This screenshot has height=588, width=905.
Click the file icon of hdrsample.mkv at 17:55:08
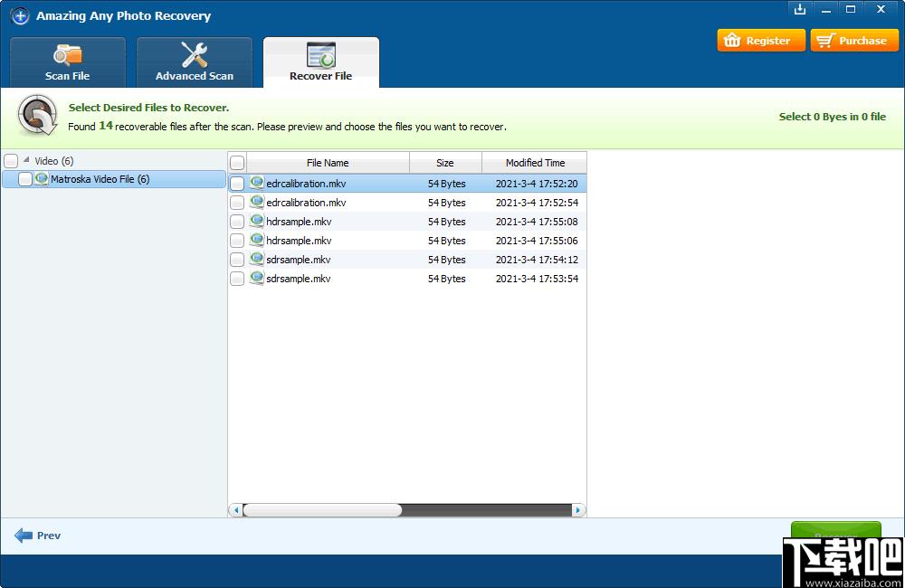point(257,221)
